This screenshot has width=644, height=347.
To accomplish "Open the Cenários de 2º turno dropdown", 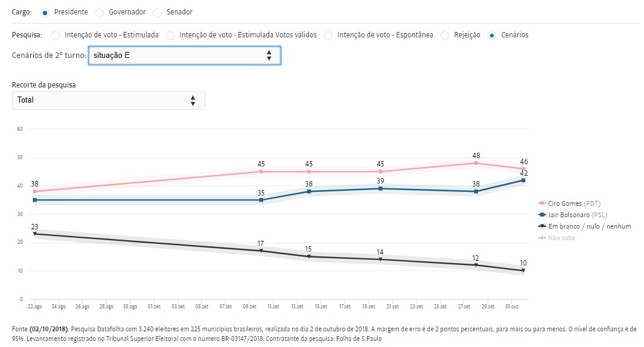I will pyautogui.click(x=183, y=56).
